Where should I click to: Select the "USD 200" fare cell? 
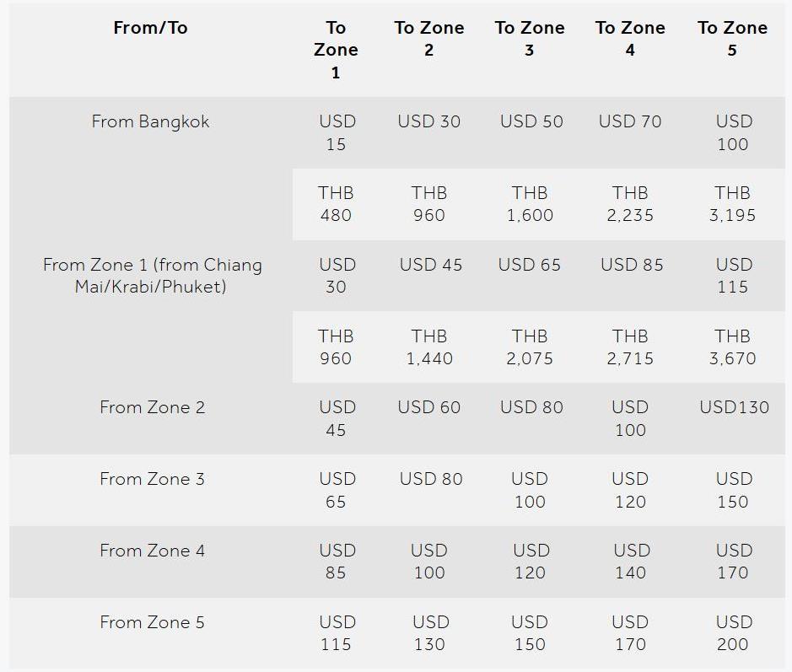[733, 633]
